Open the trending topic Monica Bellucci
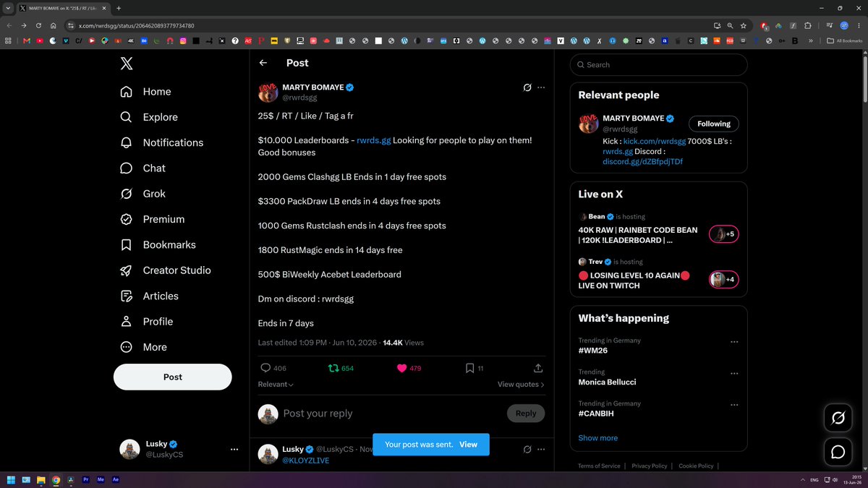Screen dimensions: 868x488 point(607,382)
